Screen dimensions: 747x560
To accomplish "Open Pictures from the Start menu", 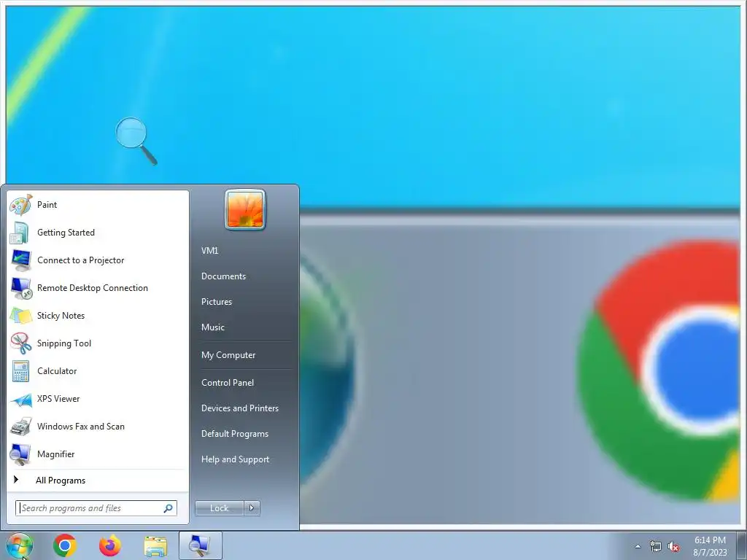I will (216, 302).
